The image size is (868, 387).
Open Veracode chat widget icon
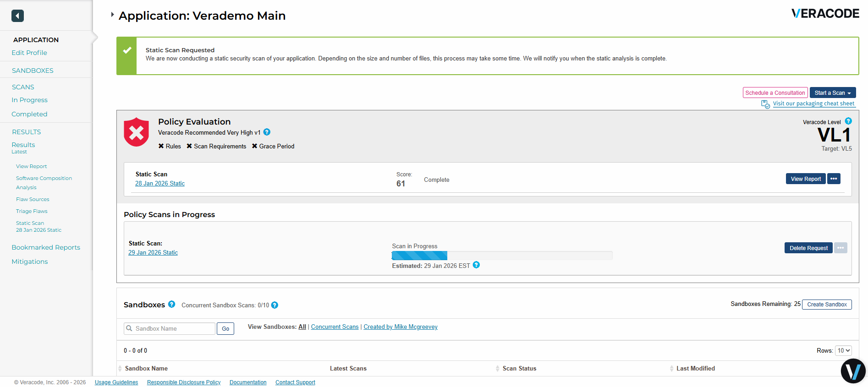[853, 371]
